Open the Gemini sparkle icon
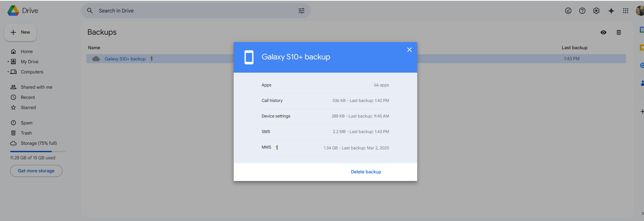 (611, 11)
